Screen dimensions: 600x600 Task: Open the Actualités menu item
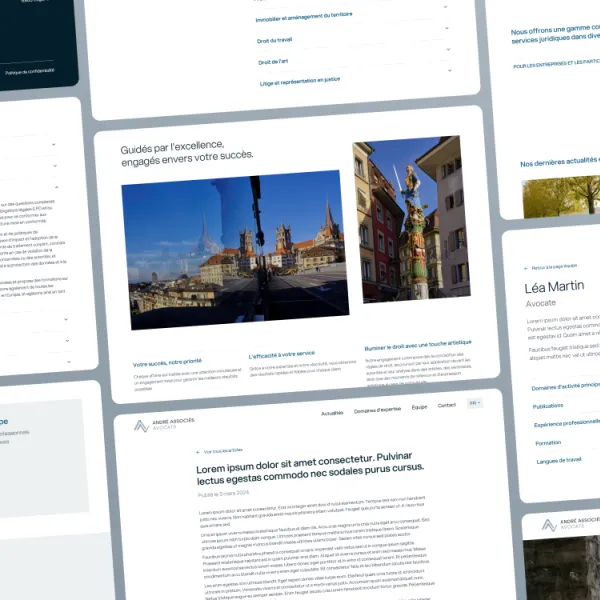click(332, 413)
